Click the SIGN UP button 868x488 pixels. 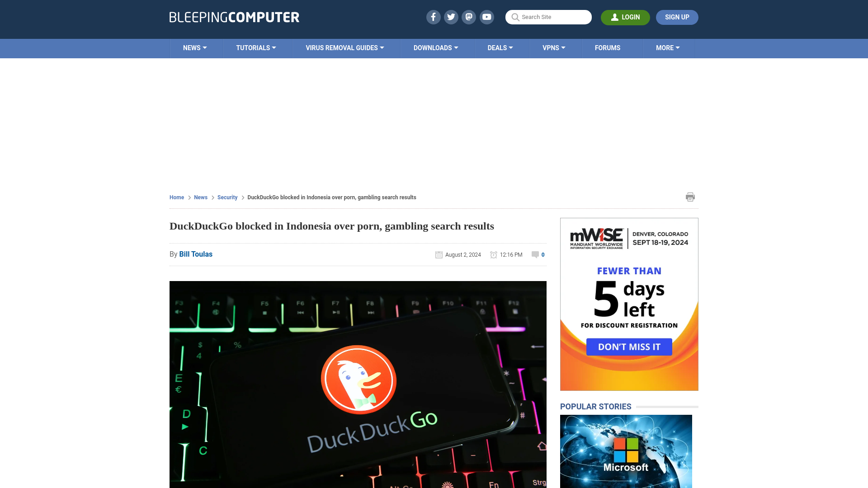tap(677, 17)
